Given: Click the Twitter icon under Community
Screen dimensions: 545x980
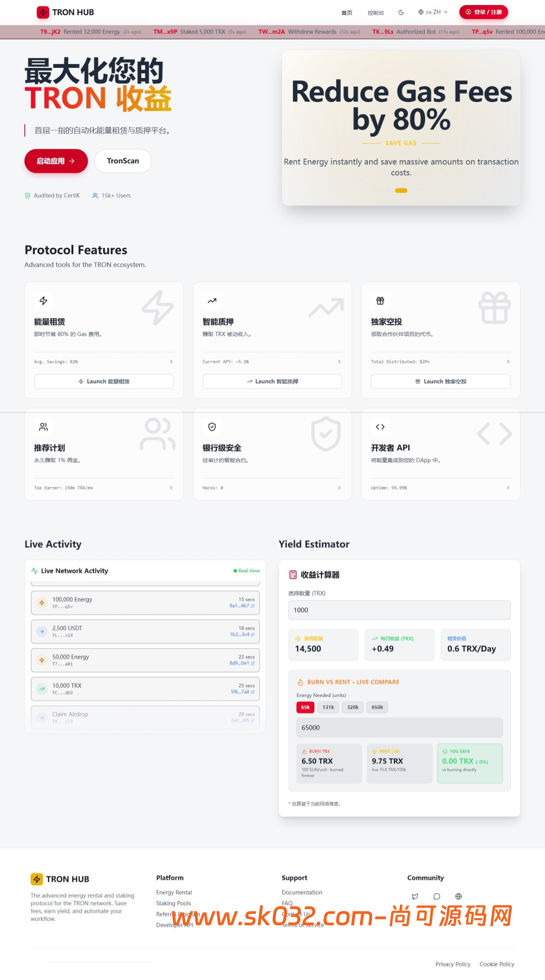Looking at the screenshot, I should (415, 897).
